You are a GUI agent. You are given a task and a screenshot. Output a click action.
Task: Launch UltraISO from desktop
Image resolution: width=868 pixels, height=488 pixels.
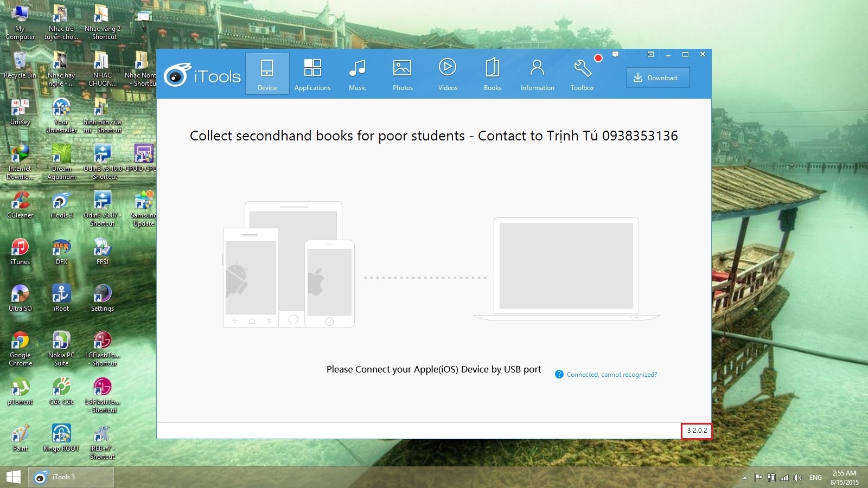tap(20, 298)
